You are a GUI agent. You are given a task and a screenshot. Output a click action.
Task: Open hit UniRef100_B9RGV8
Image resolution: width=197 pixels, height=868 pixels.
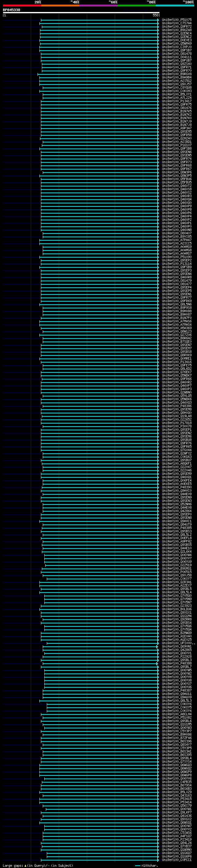[x=177, y=74]
